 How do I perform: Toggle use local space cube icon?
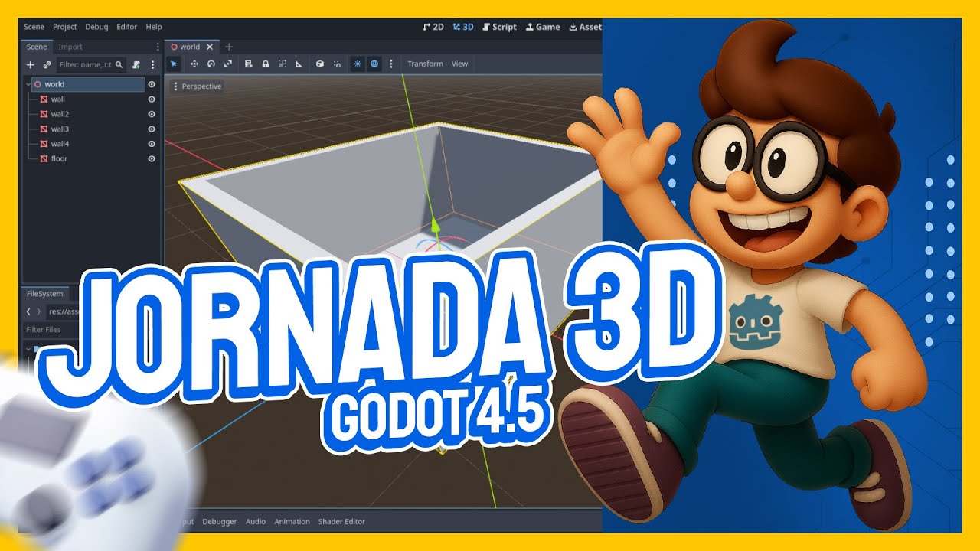(320, 64)
